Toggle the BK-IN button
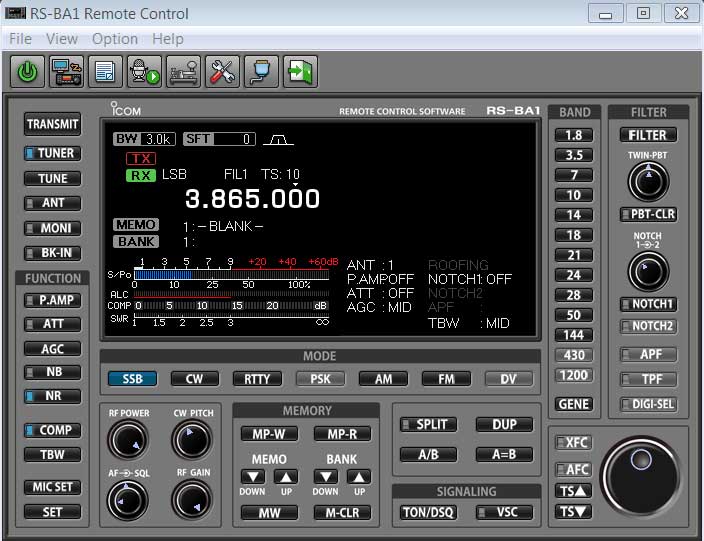 [53, 253]
